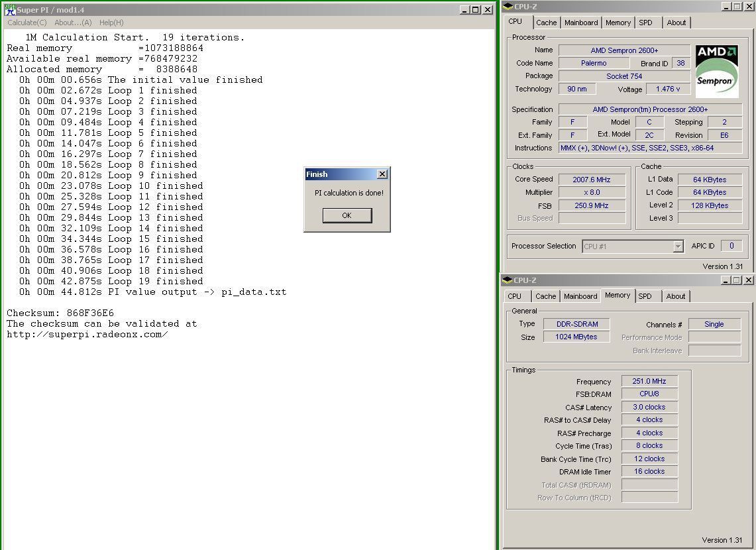
Task: Open About tab in upper CPU-Z
Action: pos(676,23)
